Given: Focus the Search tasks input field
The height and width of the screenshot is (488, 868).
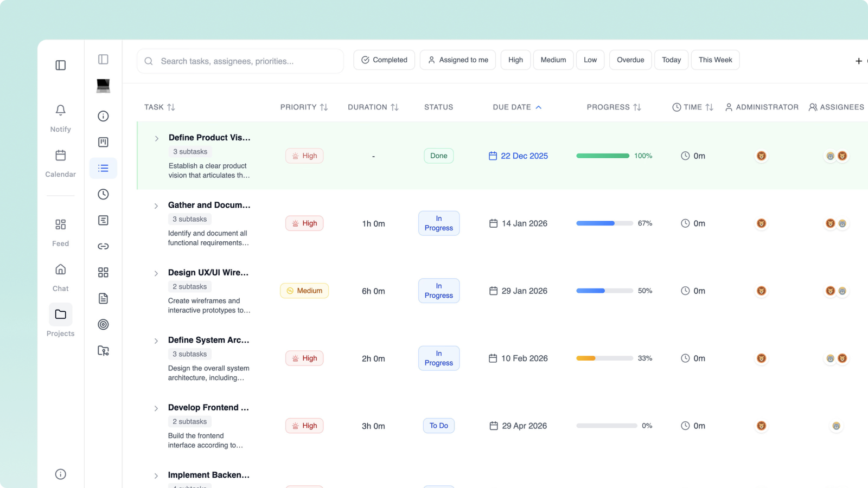Looking at the screenshot, I should coord(240,61).
